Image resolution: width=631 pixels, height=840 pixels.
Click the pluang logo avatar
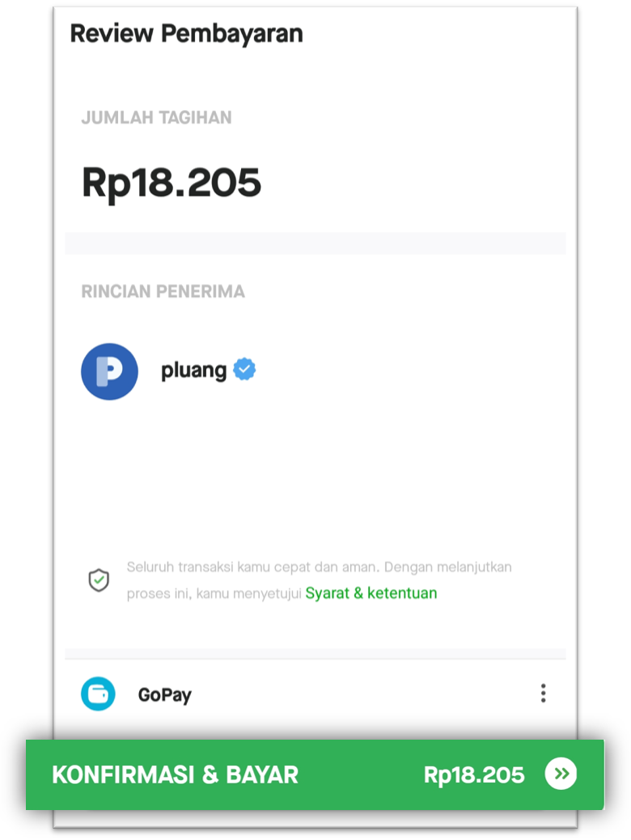[x=109, y=371]
